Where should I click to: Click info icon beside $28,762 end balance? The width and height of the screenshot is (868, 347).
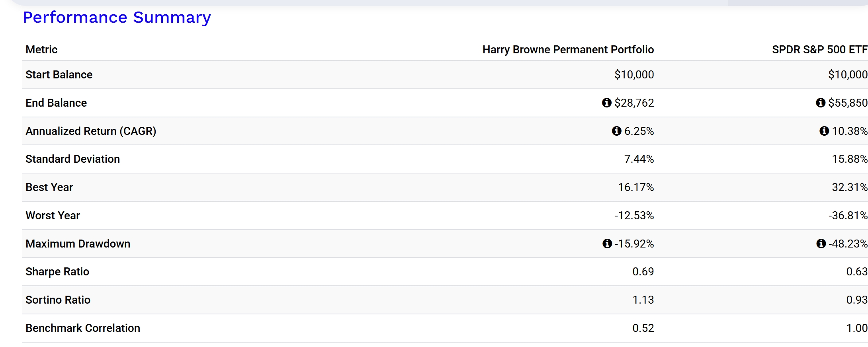tap(606, 103)
